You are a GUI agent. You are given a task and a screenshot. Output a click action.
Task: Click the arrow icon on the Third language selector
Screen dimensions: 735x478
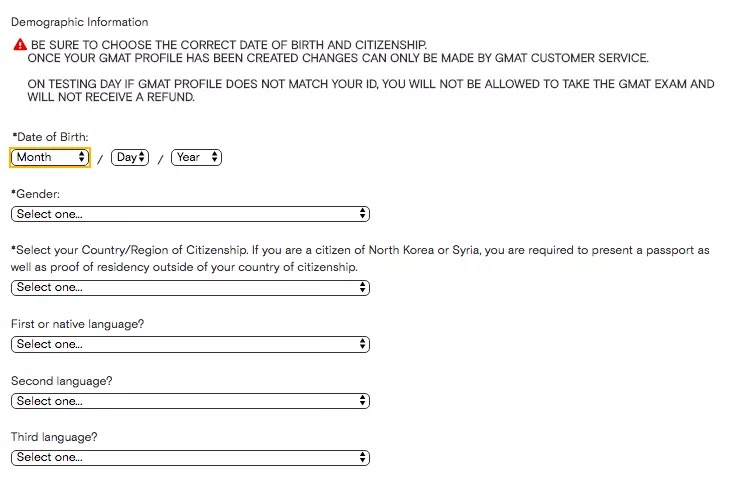coord(362,457)
